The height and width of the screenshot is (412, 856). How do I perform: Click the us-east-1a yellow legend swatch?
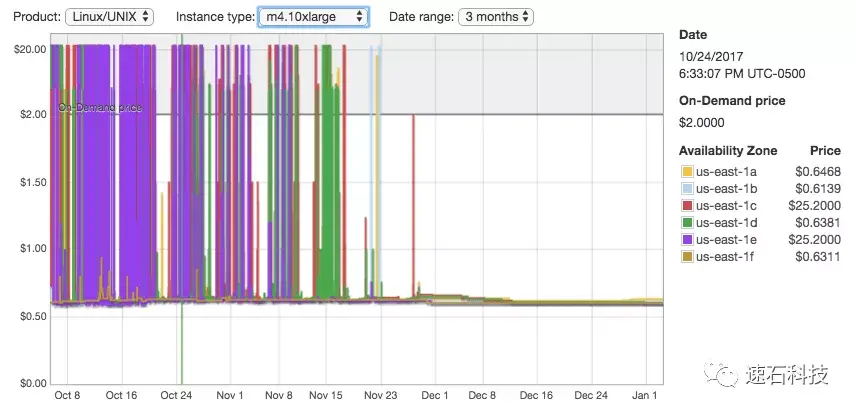687,172
